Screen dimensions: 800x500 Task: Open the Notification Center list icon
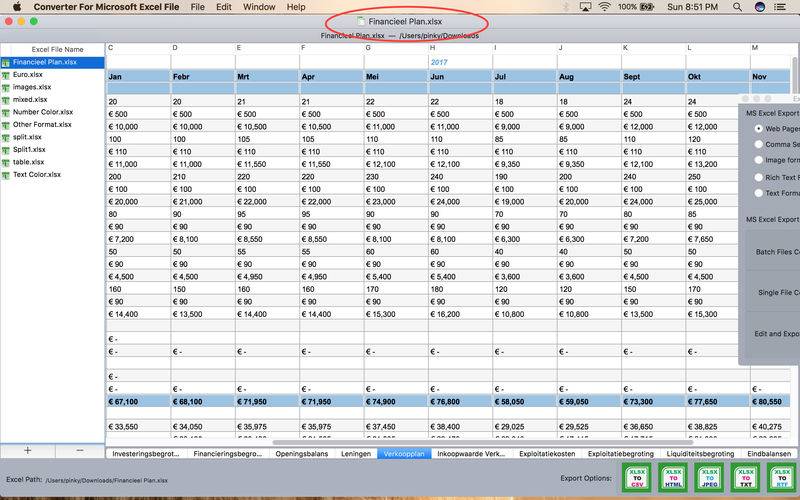tap(780, 7)
